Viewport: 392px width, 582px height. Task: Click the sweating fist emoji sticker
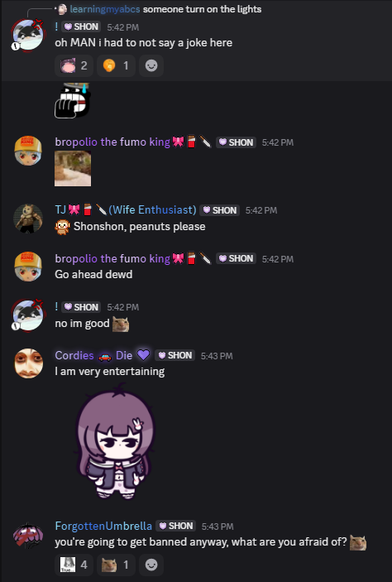point(73,101)
